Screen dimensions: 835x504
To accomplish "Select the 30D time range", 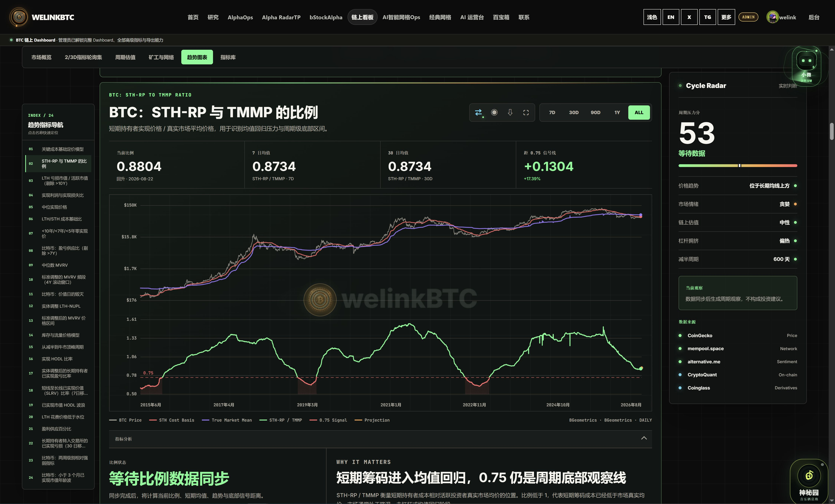I will (574, 112).
